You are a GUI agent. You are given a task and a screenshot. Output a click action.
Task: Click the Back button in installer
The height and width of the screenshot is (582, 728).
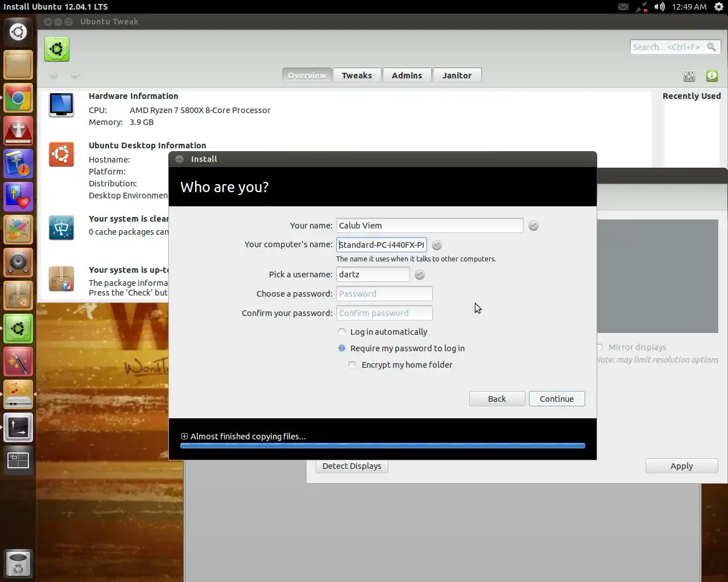click(497, 399)
